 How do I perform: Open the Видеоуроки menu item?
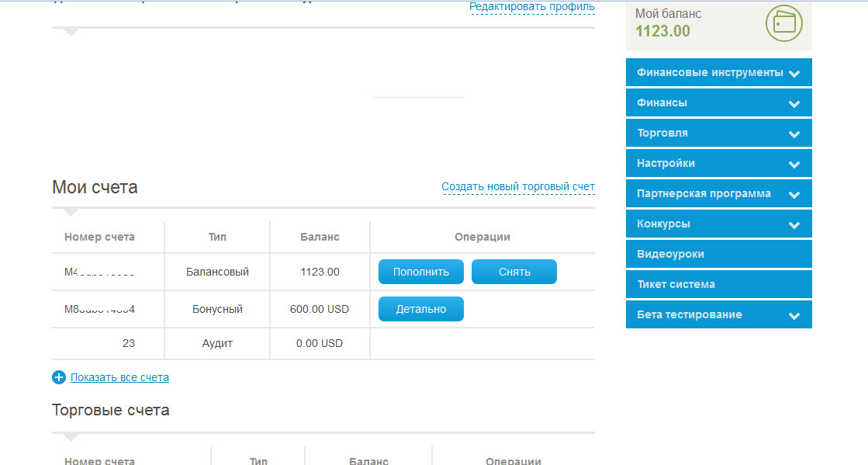[x=670, y=254]
